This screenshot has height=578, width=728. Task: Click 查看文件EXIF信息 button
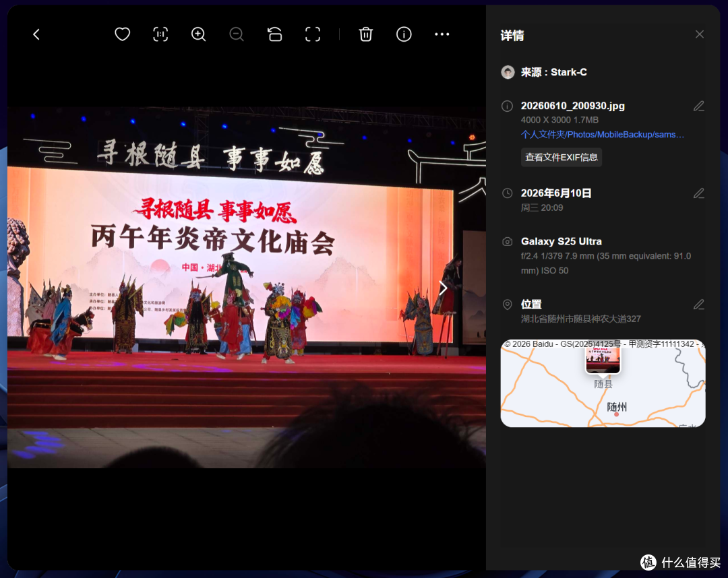(562, 157)
